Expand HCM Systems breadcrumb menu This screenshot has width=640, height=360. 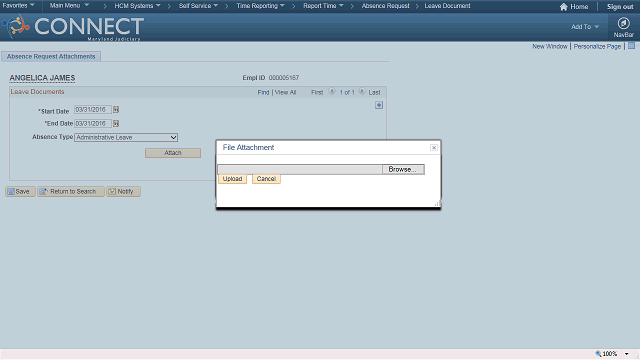[138, 6]
